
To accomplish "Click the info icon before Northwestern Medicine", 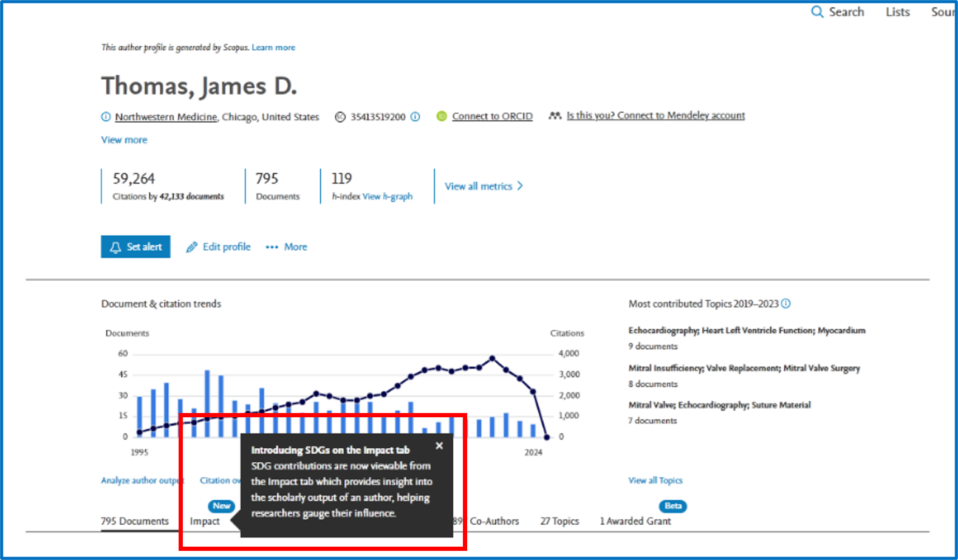I will 106,117.
